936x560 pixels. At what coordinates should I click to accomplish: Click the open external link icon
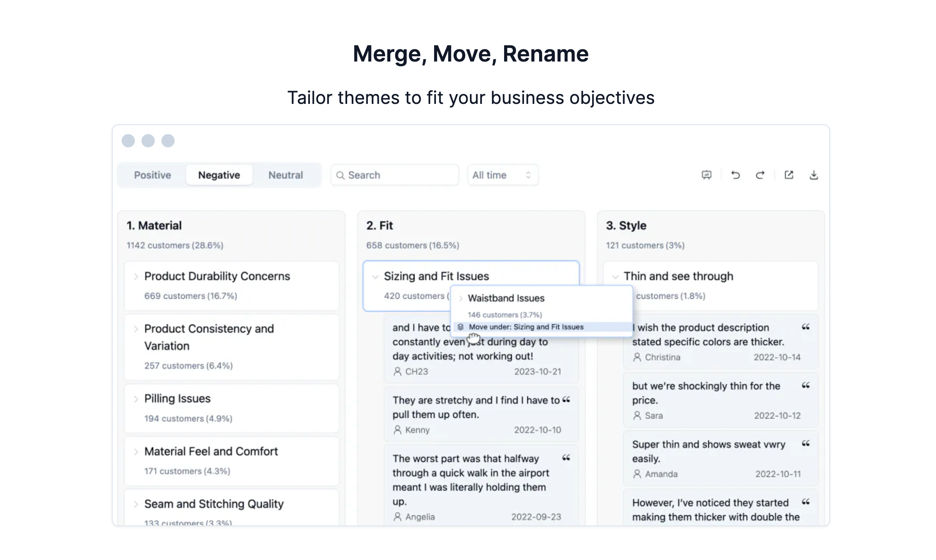(789, 175)
